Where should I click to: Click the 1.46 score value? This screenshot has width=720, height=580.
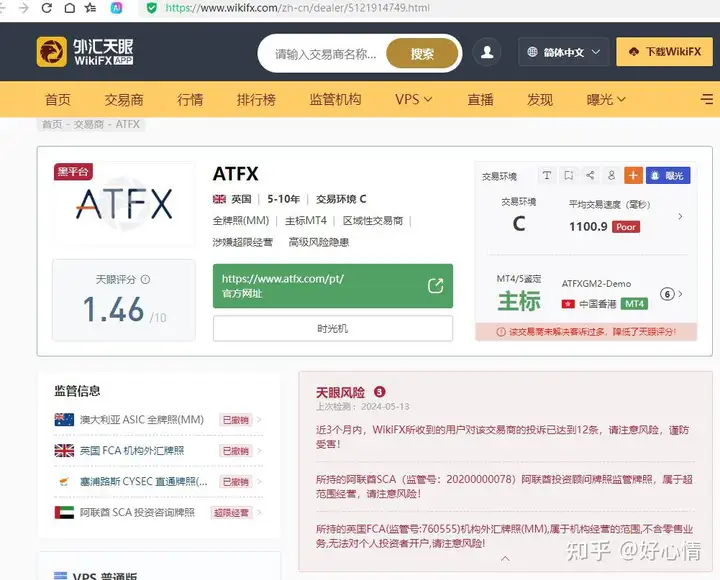pyautogui.click(x=113, y=309)
